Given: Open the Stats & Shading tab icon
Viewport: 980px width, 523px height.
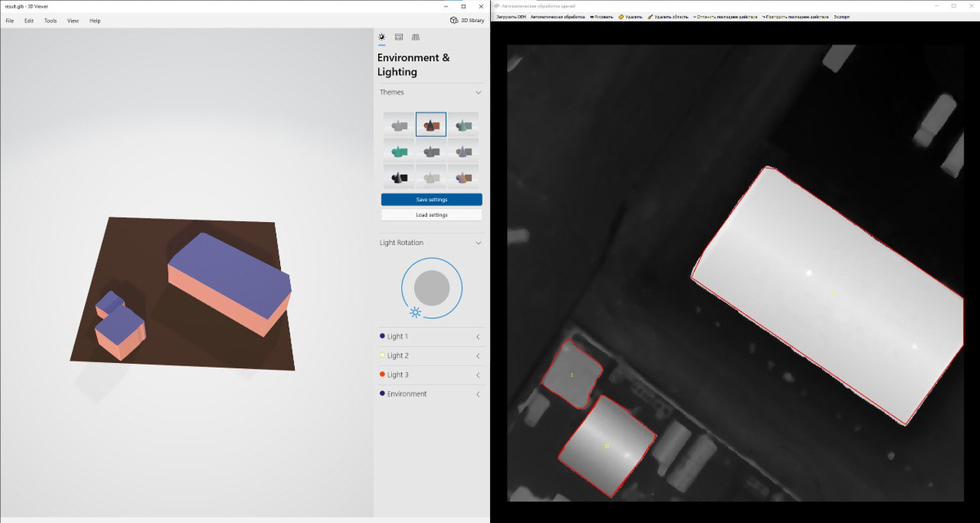Looking at the screenshot, I should [x=399, y=37].
